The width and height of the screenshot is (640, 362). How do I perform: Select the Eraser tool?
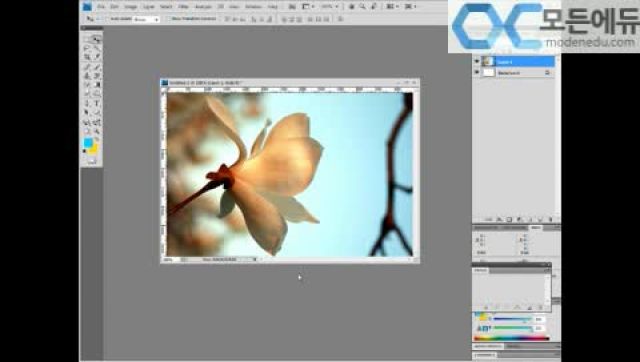[x=87, y=84]
